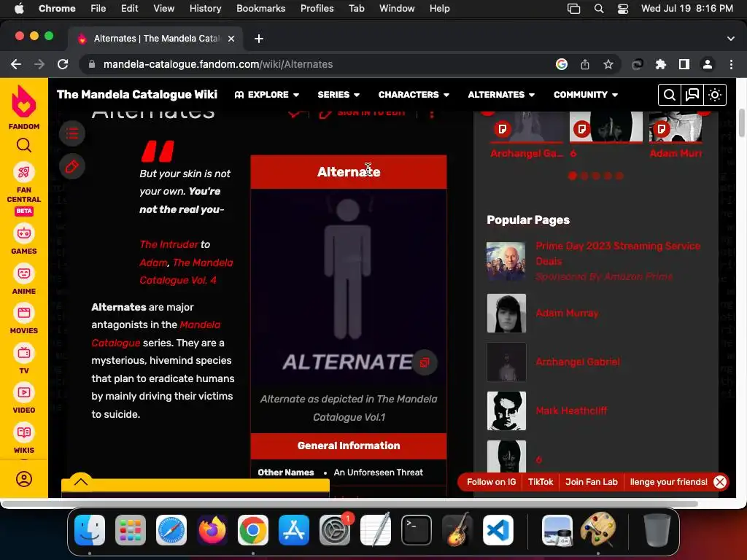747x560 pixels.
Task: Open Fan Central rocket icon
Action: pos(24,172)
